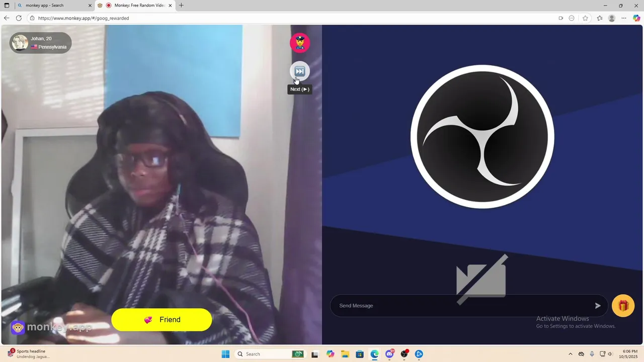Open the Windows Start menu
Viewport: 644px width, 362px height.
pos(225,354)
